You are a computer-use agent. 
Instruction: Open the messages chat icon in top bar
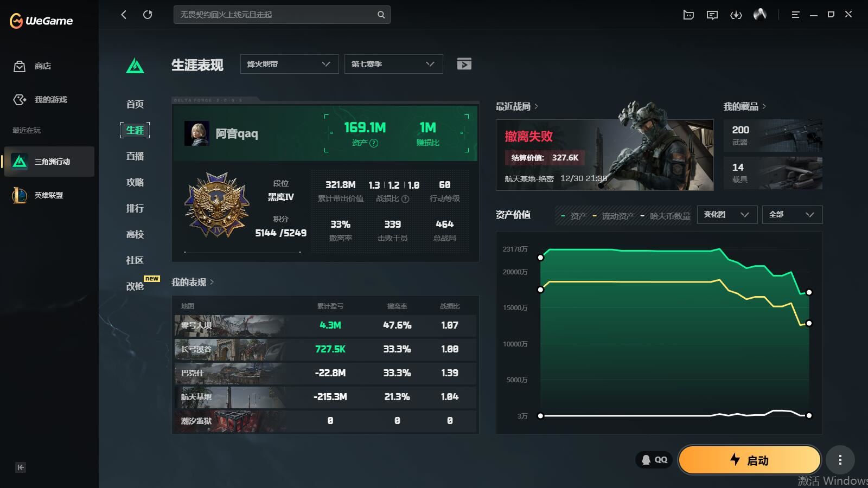coord(712,15)
